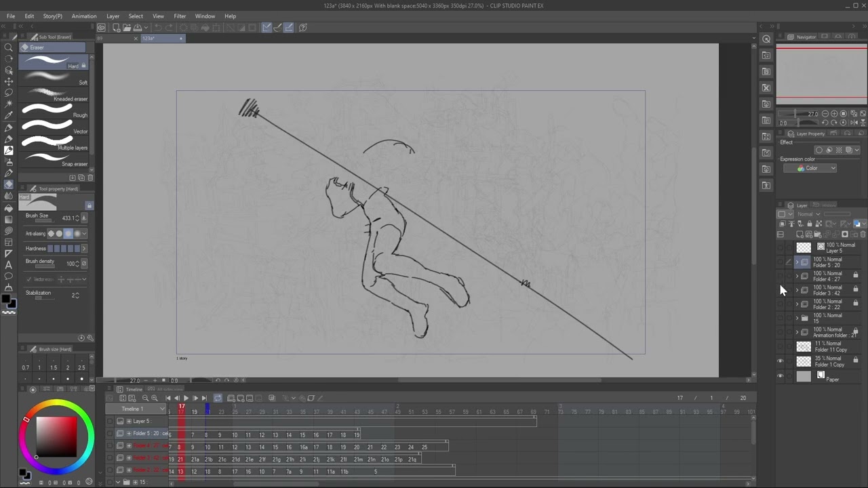Open the Clip Studio launcher icon

coord(101,28)
